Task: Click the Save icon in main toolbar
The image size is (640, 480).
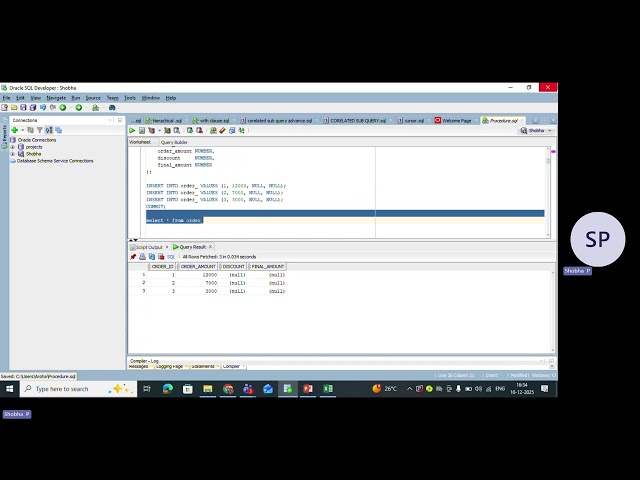Action: (x=23, y=108)
